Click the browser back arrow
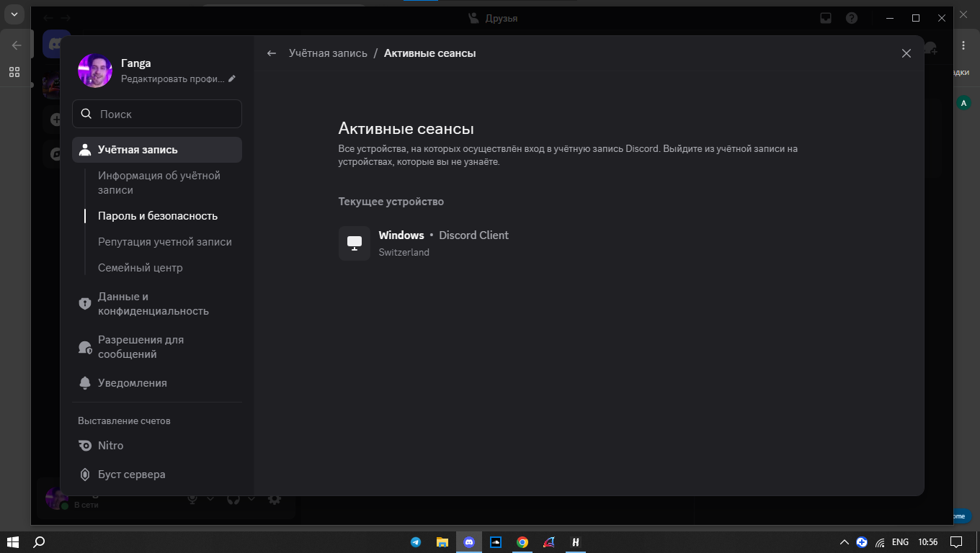Viewport: 980px width, 553px height. tap(17, 45)
